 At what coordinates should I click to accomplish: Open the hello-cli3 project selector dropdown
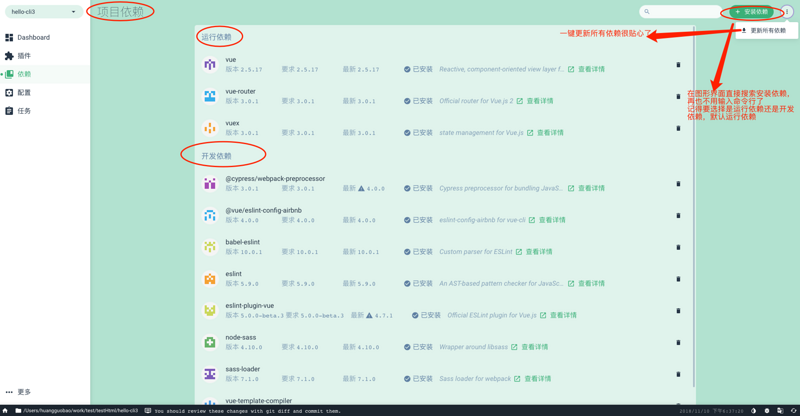(43, 12)
